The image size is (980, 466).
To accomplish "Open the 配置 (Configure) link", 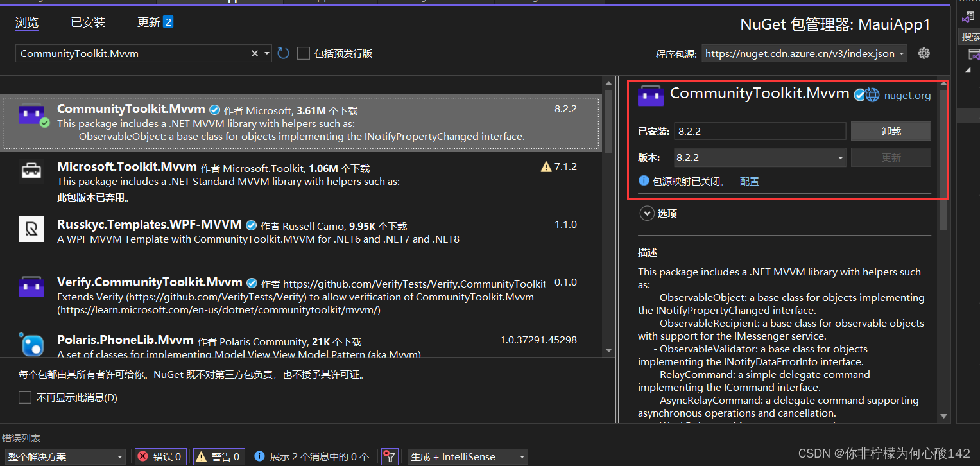I will click(x=750, y=182).
